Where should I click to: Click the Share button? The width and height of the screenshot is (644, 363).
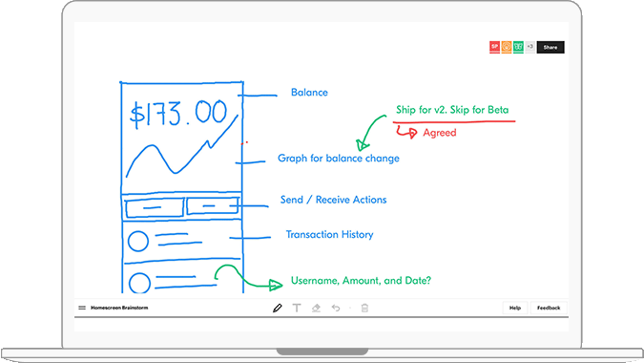click(x=551, y=47)
